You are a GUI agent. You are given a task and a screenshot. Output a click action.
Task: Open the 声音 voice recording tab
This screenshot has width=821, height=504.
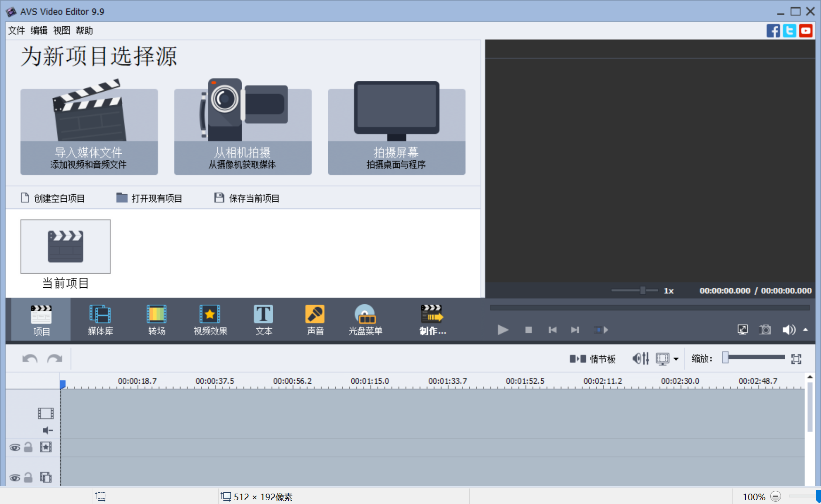point(315,320)
